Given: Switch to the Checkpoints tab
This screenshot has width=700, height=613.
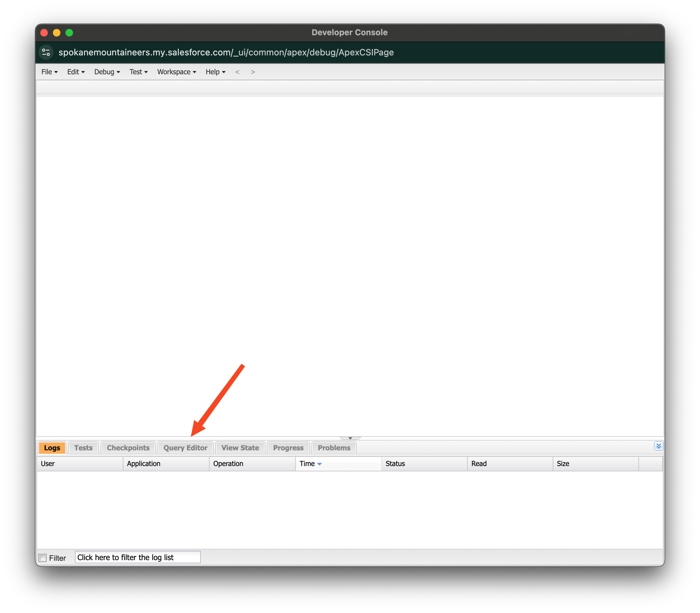Looking at the screenshot, I should [x=128, y=448].
